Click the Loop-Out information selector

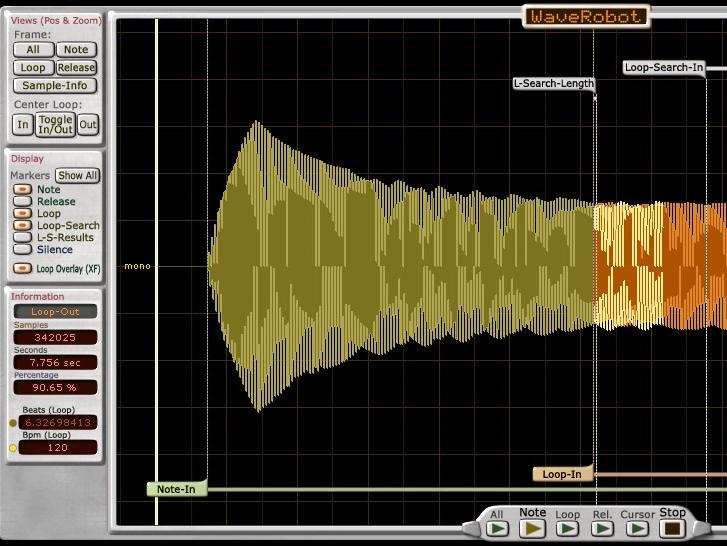click(x=55, y=312)
